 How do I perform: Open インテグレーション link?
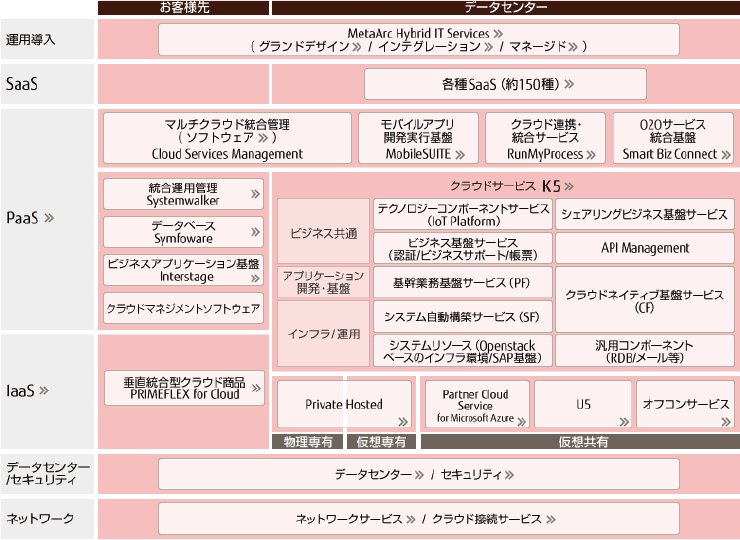[x=435, y=46]
